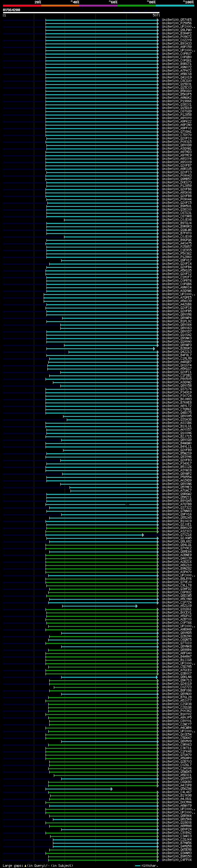Choose the UniRef100_Q7X8A1 label
The image size is (197, 868).
point(177,132)
